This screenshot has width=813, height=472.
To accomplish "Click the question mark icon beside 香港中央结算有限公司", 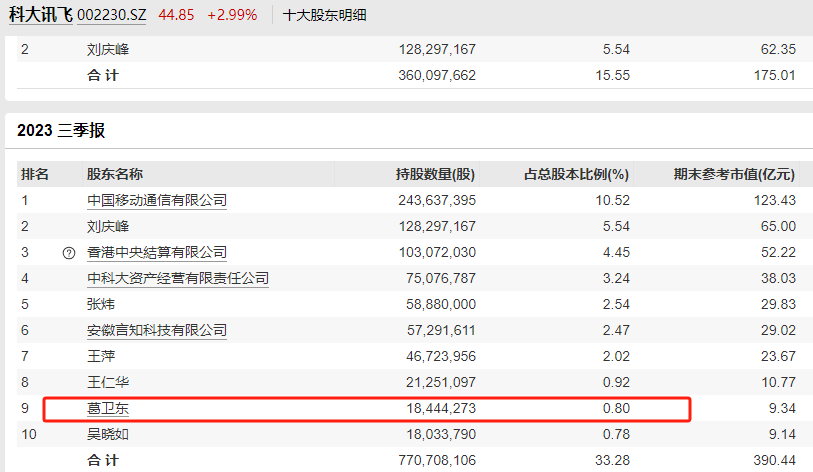I will (x=68, y=253).
